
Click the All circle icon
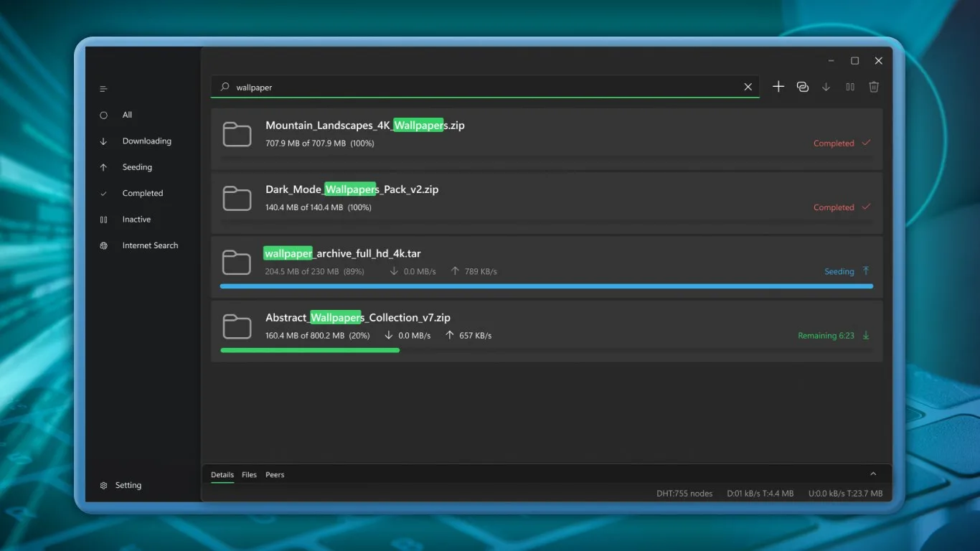(103, 115)
